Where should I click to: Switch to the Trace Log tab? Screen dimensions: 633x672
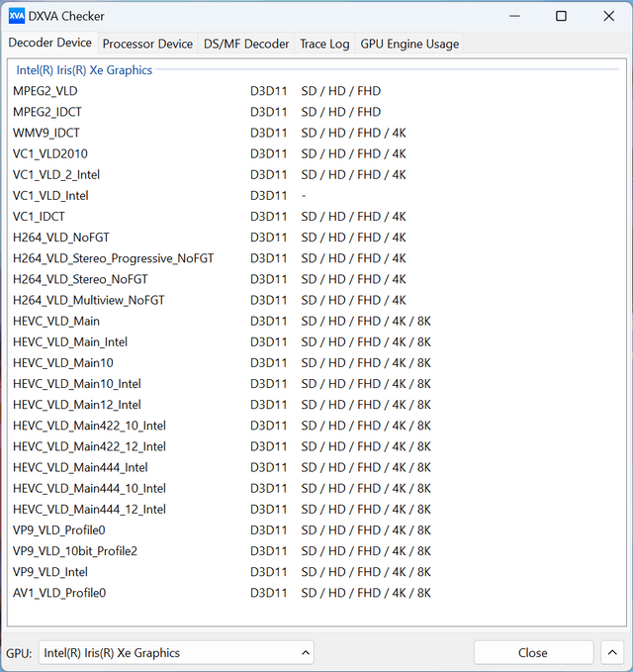point(324,44)
